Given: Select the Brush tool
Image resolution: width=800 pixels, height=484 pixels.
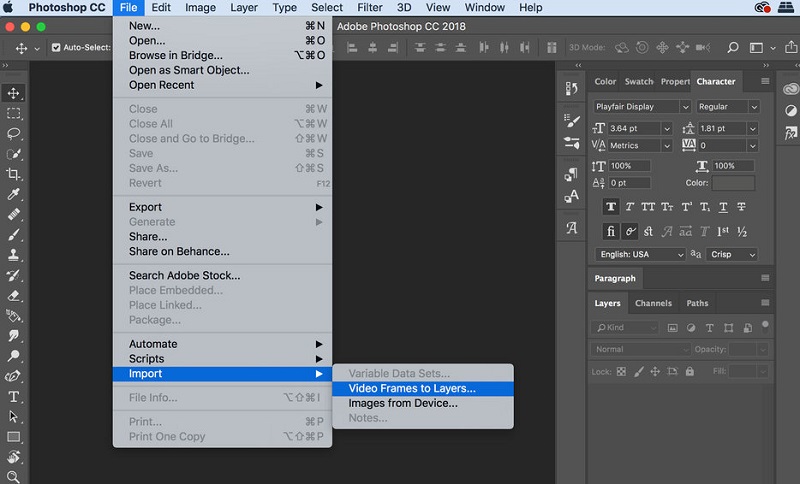Looking at the screenshot, I should pos(14,235).
